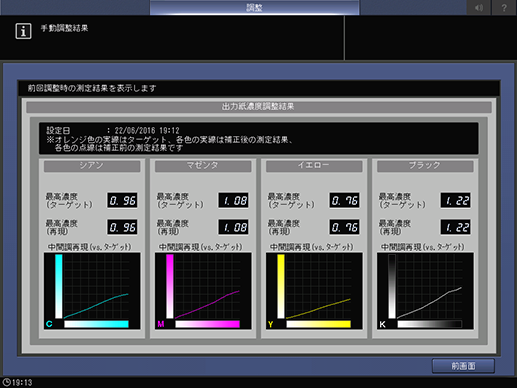Click the yellow Y letter label
The width and height of the screenshot is (517, 388).
271,324
